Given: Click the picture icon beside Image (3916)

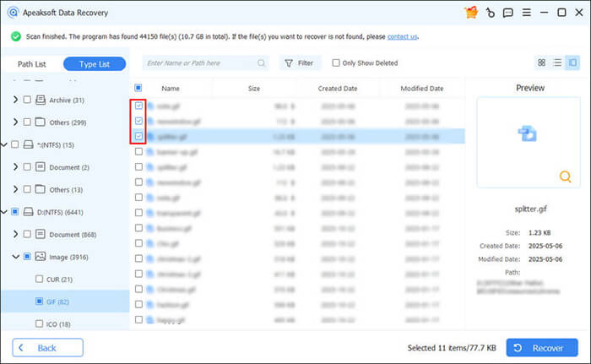Looking at the screenshot, I should pos(41,257).
